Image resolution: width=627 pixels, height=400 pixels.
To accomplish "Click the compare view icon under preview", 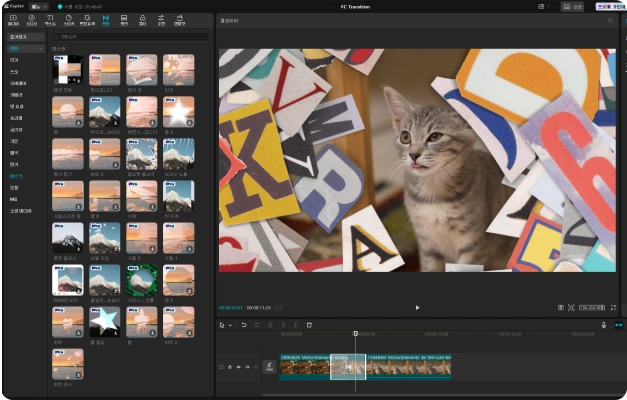I will pyautogui.click(x=561, y=308).
